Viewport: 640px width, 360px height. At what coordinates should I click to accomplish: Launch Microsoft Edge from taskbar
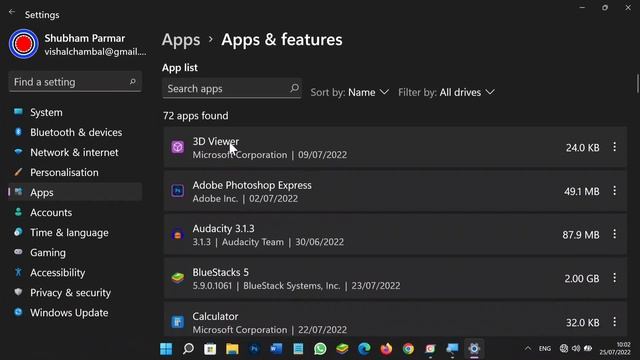(x=364, y=349)
